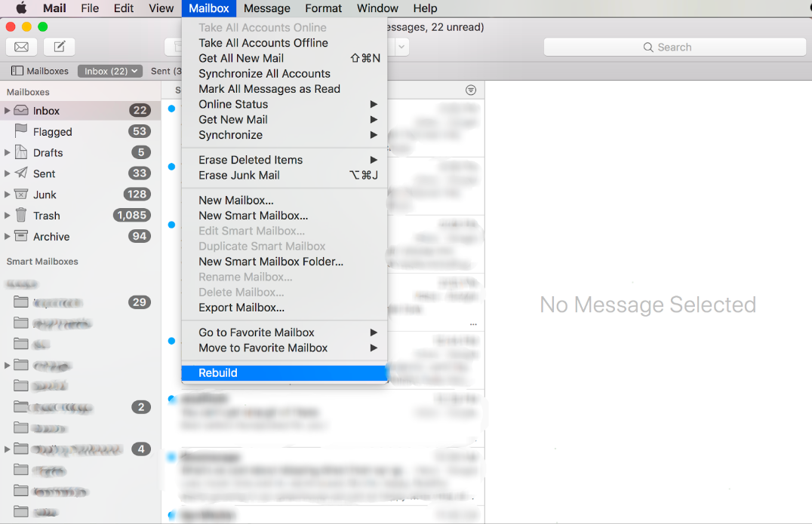The image size is (812, 524).
Task: Click the Trash count badge 1,085
Action: (132, 215)
